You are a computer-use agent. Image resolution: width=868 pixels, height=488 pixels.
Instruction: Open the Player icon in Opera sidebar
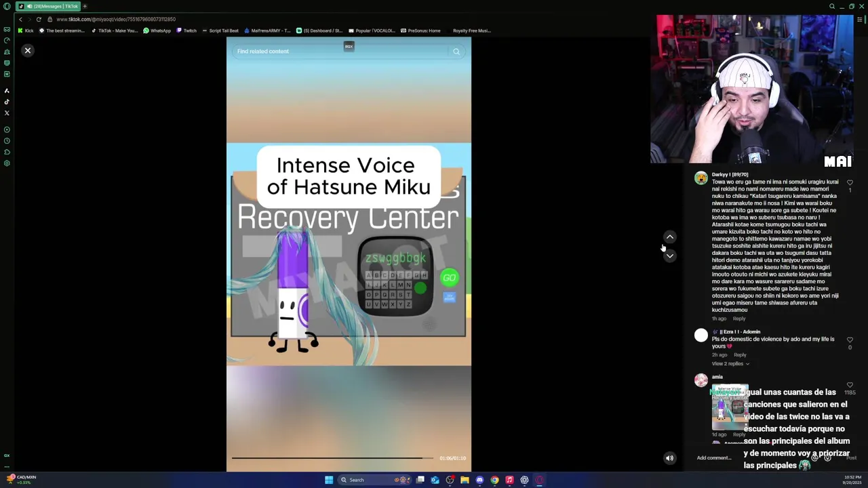7,129
